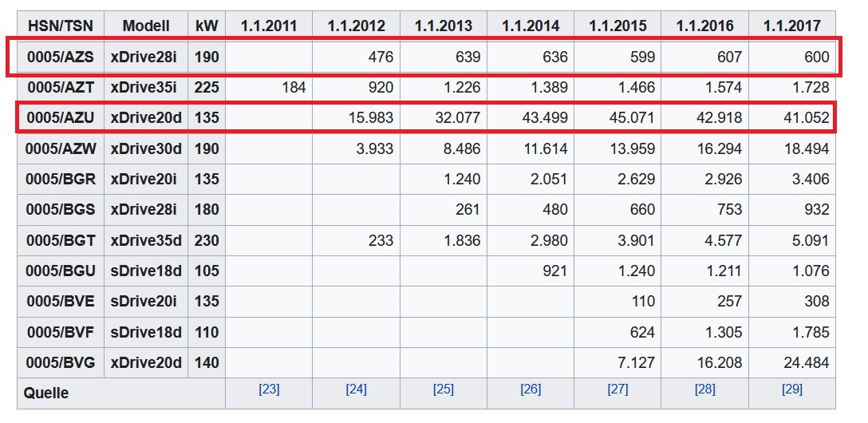Open source reference [24]

[x=356, y=389]
